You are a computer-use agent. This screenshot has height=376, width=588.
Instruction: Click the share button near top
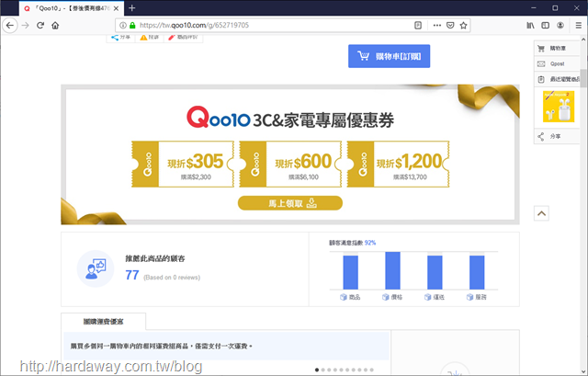pos(120,37)
